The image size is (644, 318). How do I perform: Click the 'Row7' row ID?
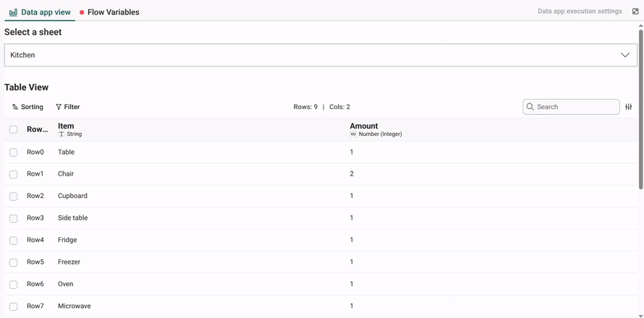coord(35,306)
